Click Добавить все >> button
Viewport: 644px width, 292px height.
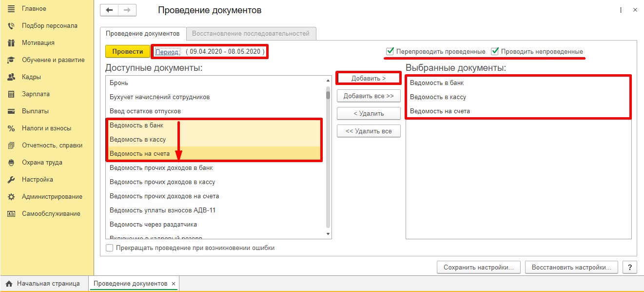pyautogui.click(x=369, y=96)
